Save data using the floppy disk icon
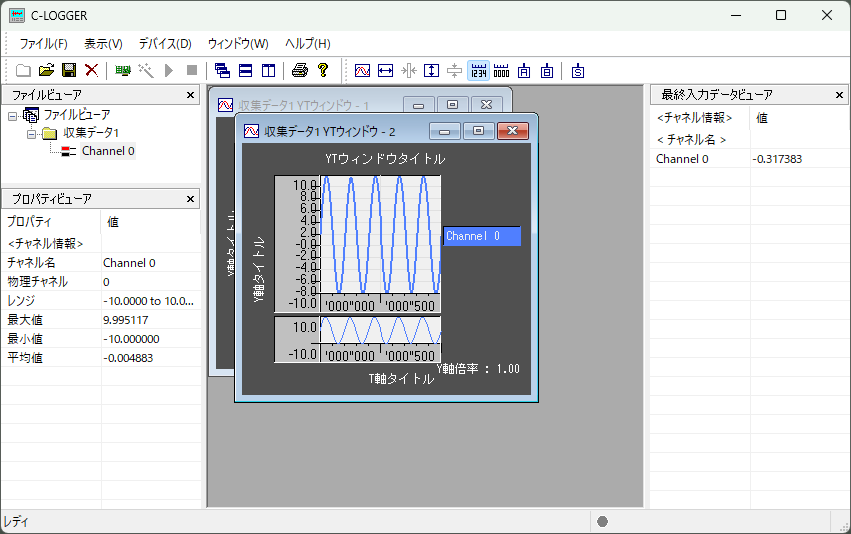This screenshot has width=851, height=534. pyautogui.click(x=69, y=70)
